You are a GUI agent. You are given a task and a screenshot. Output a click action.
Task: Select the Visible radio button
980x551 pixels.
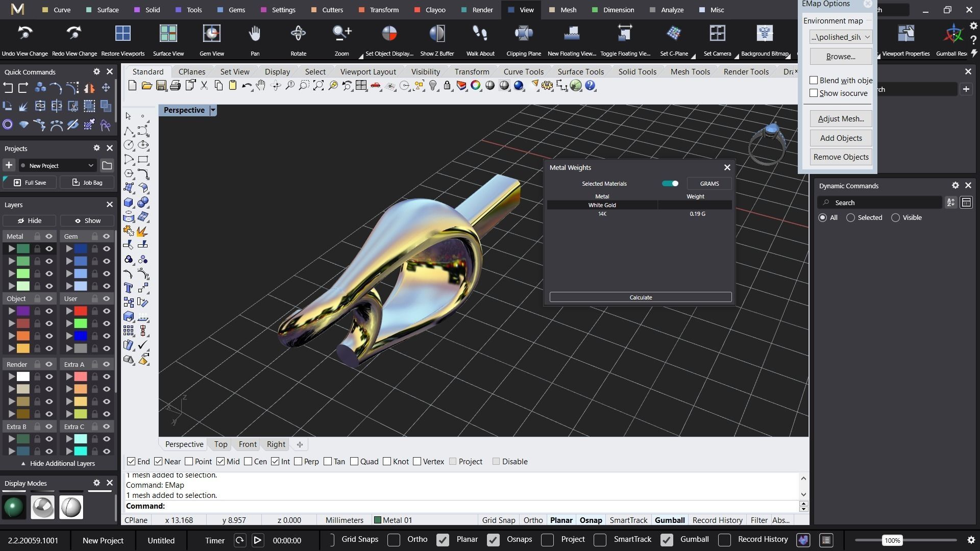tap(895, 218)
